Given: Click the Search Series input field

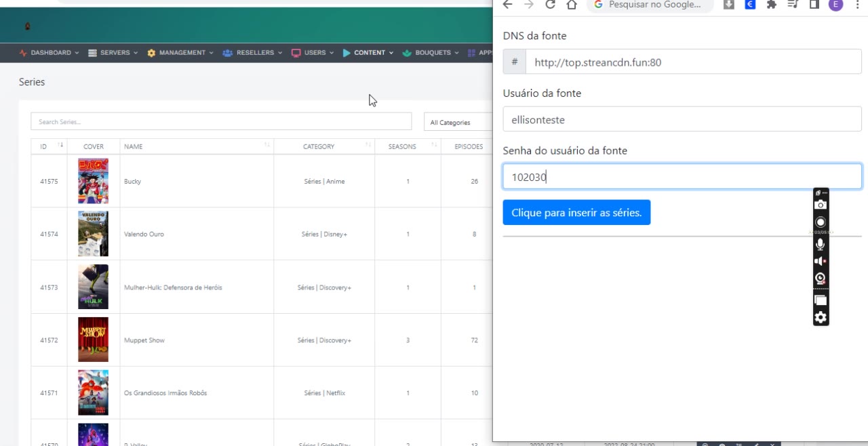Looking at the screenshot, I should (221, 122).
